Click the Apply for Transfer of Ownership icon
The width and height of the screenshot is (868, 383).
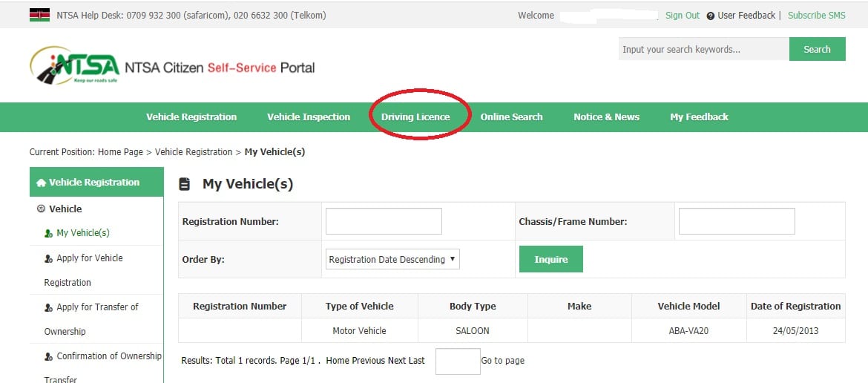[49, 307]
